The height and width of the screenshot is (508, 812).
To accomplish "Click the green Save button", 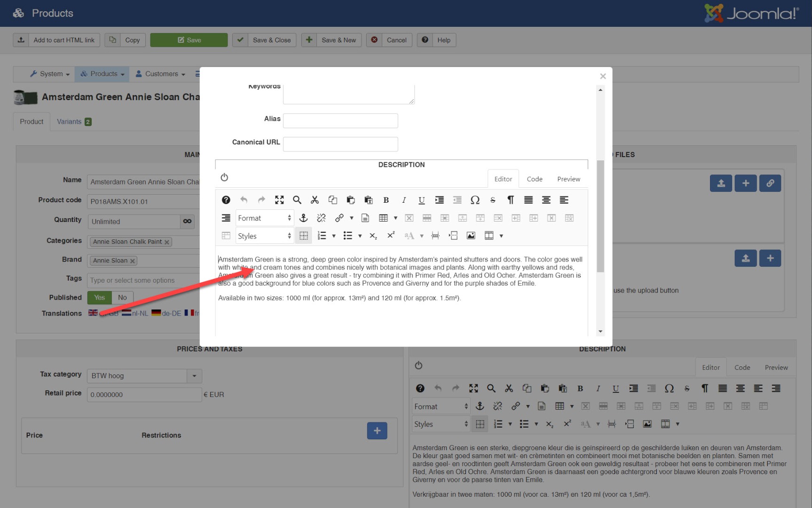I will click(189, 40).
